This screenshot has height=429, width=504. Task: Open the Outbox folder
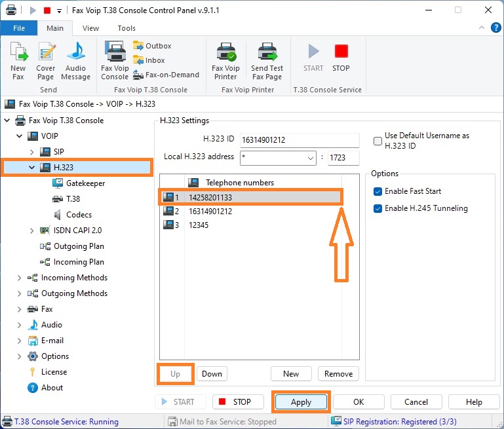coord(152,46)
